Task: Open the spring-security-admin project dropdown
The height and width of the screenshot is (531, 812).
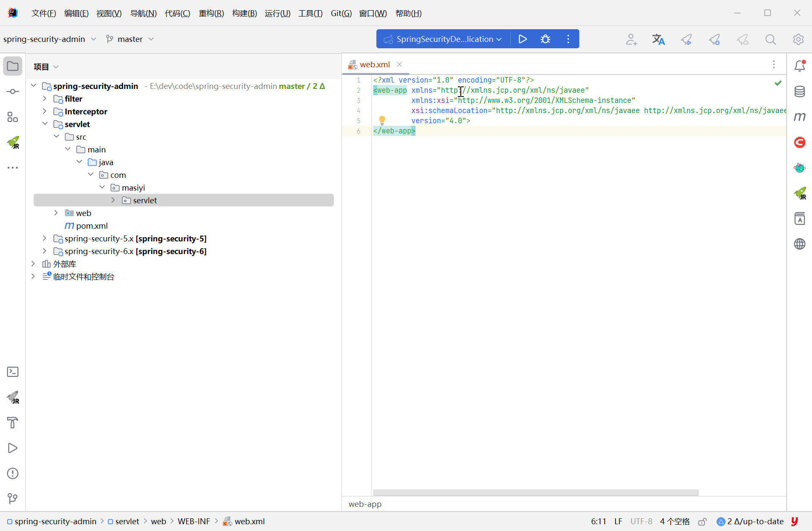Action: [x=50, y=39]
